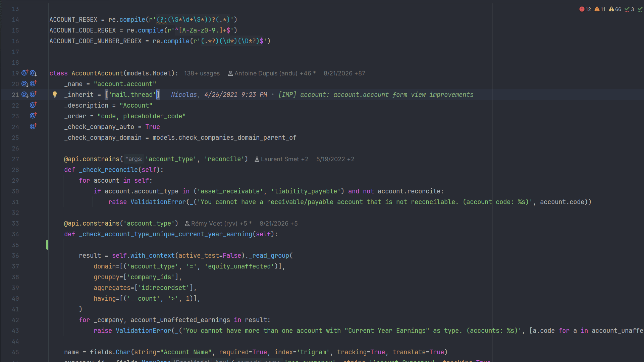Viewport: 644px width, 362px height.
Task: Click the overriding gutter icon on line 24
Action: (33, 126)
